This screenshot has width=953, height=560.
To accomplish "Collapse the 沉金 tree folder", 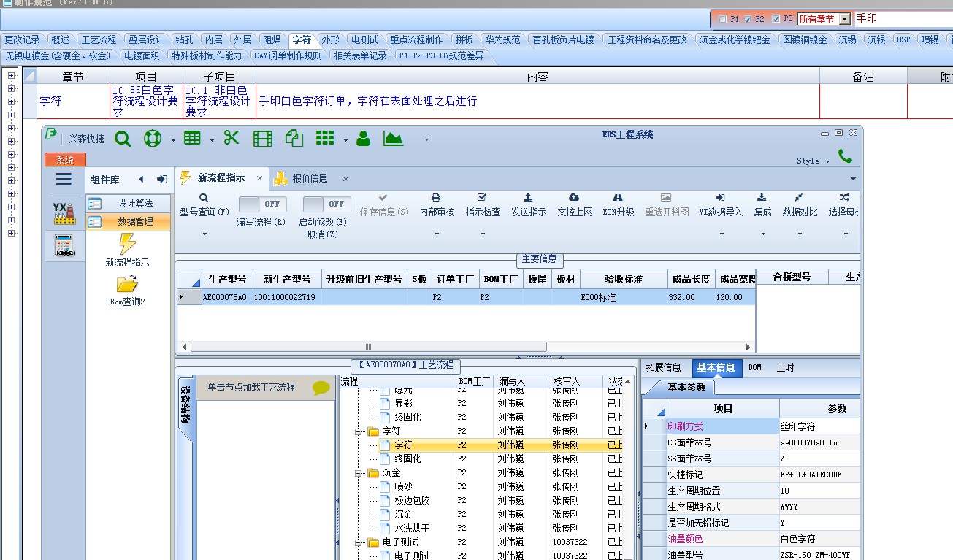I will (x=359, y=473).
